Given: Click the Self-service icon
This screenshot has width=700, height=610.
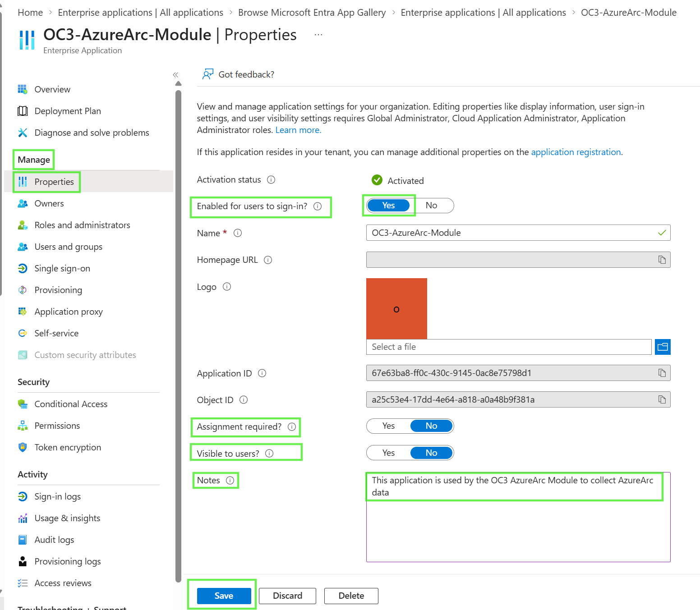Looking at the screenshot, I should 23,333.
